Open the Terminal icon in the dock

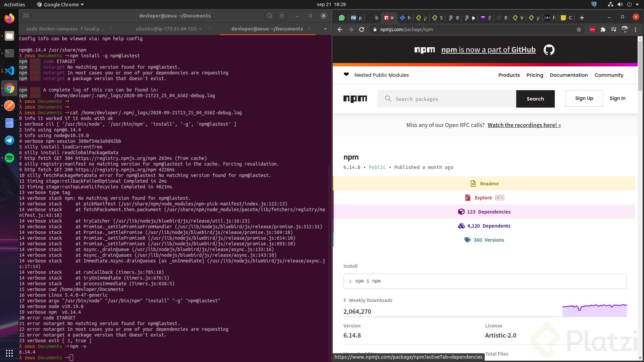click(x=9, y=53)
